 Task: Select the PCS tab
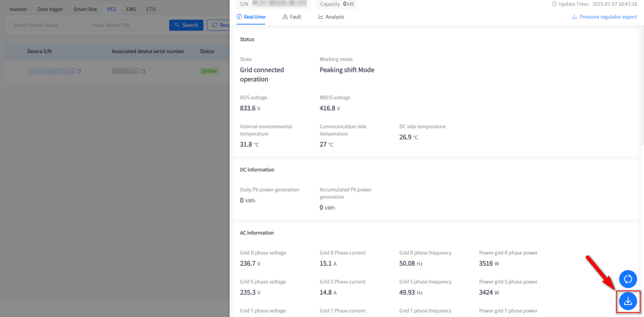click(x=112, y=9)
